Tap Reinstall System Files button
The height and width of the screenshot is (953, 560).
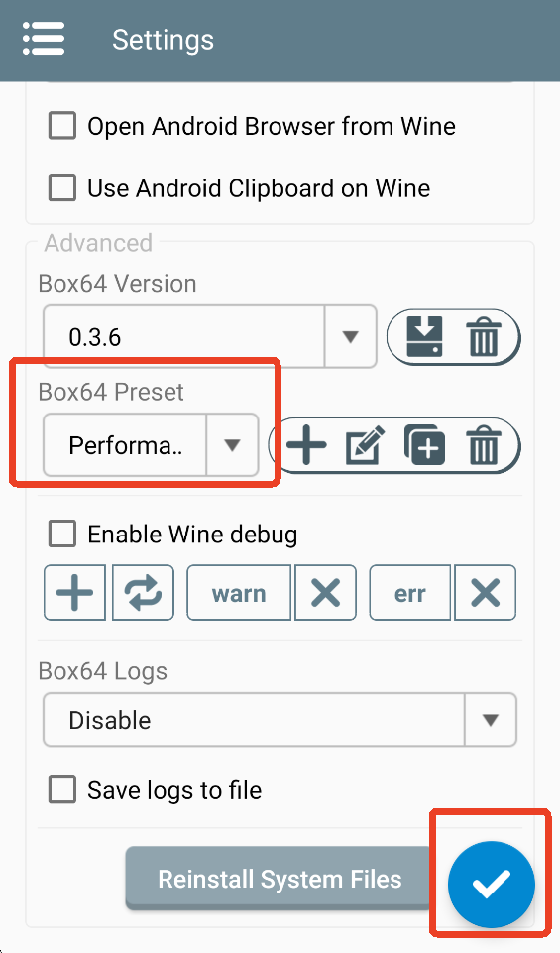(280, 879)
